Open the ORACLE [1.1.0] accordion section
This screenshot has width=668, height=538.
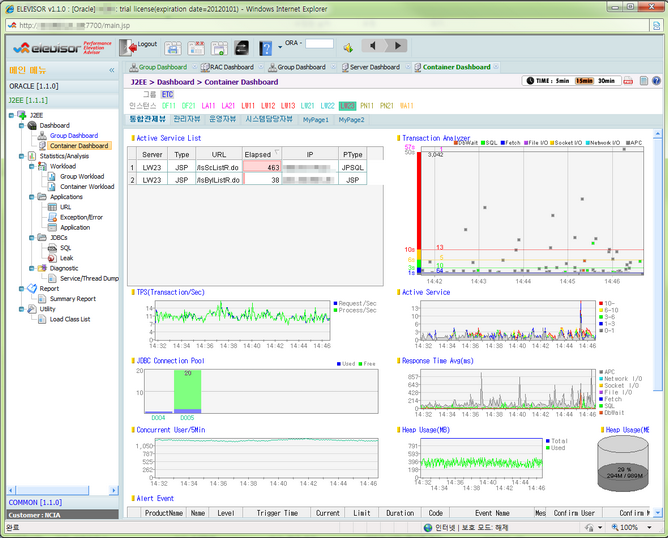[63, 86]
